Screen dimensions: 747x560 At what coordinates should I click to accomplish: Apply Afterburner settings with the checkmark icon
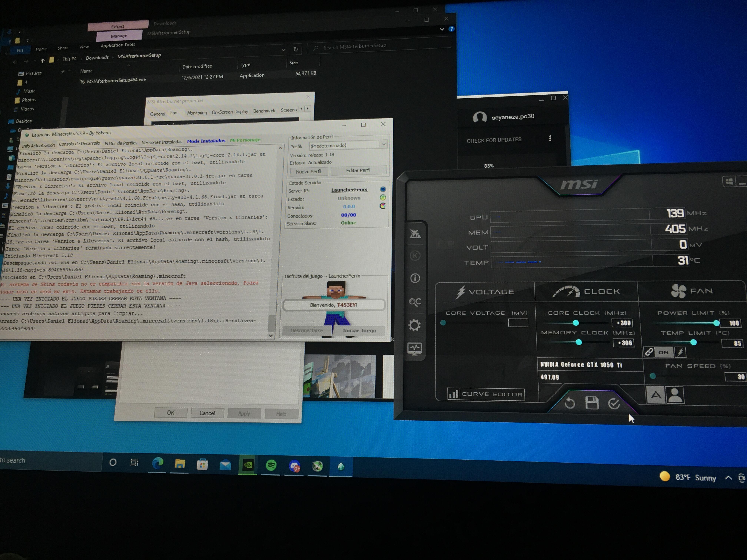coord(614,403)
